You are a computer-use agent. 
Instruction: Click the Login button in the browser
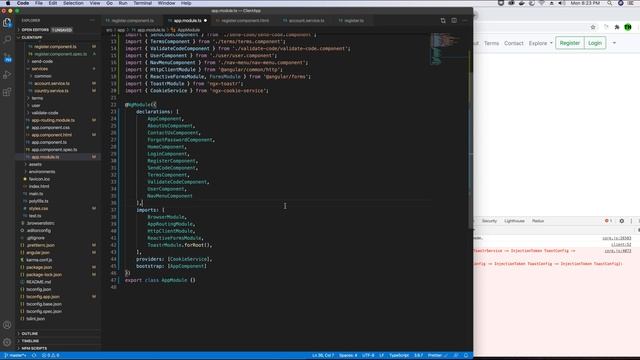[595, 43]
